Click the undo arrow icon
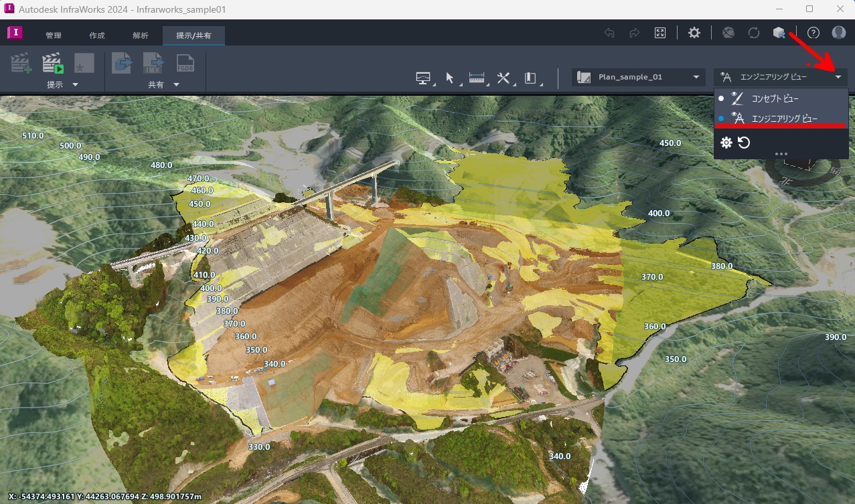The width and height of the screenshot is (855, 504). pos(609,32)
